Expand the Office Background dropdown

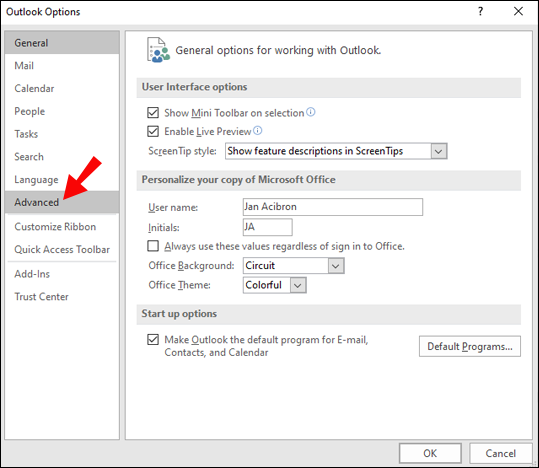tap(294, 266)
